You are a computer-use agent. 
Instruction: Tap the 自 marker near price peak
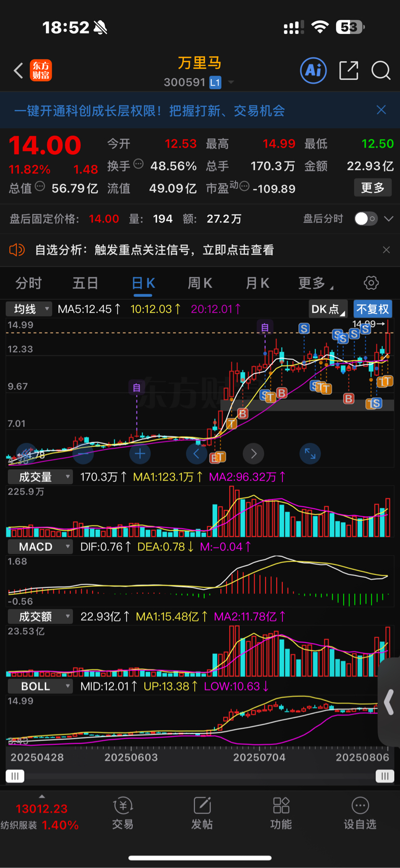(265, 327)
